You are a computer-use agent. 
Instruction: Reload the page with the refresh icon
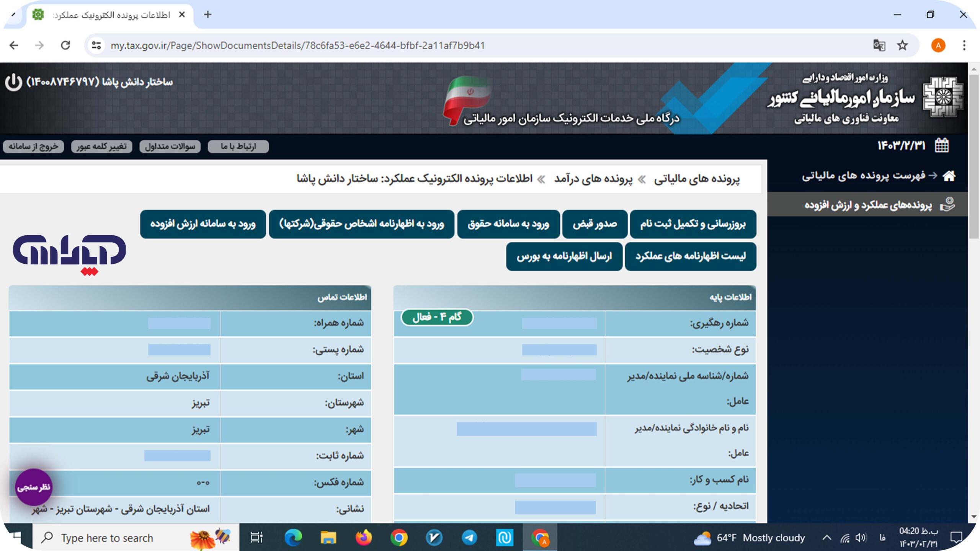click(64, 45)
